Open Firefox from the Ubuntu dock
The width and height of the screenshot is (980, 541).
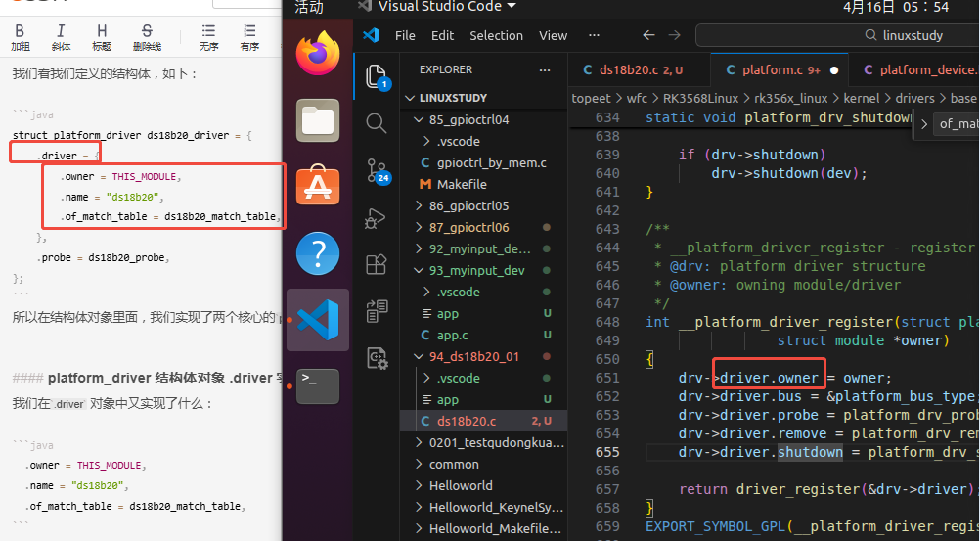[318, 54]
